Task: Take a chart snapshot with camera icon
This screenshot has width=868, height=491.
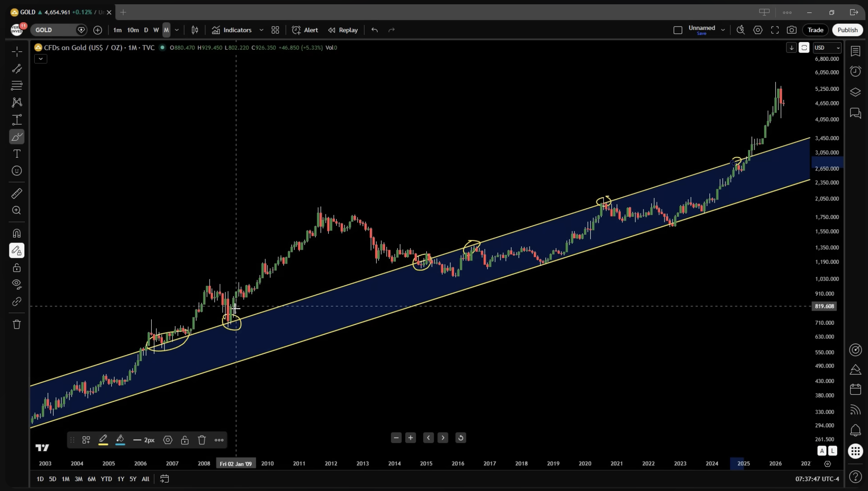Action: coord(791,30)
